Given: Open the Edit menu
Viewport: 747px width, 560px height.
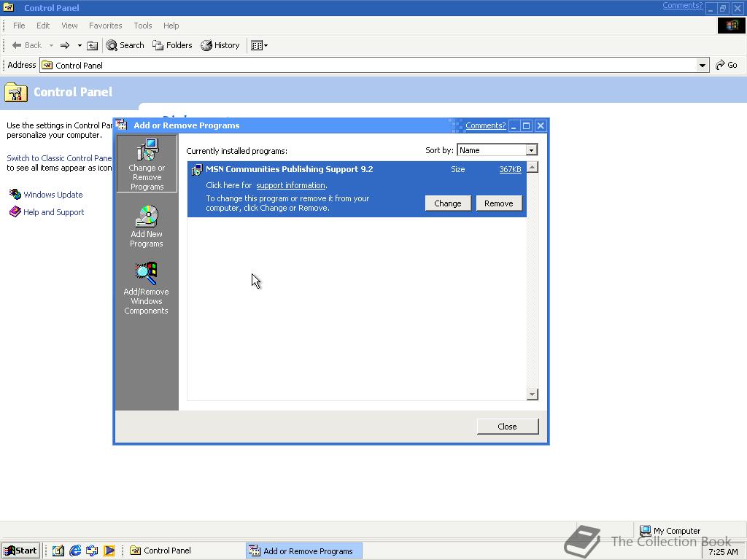Looking at the screenshot, I should [x=43, y=26].
